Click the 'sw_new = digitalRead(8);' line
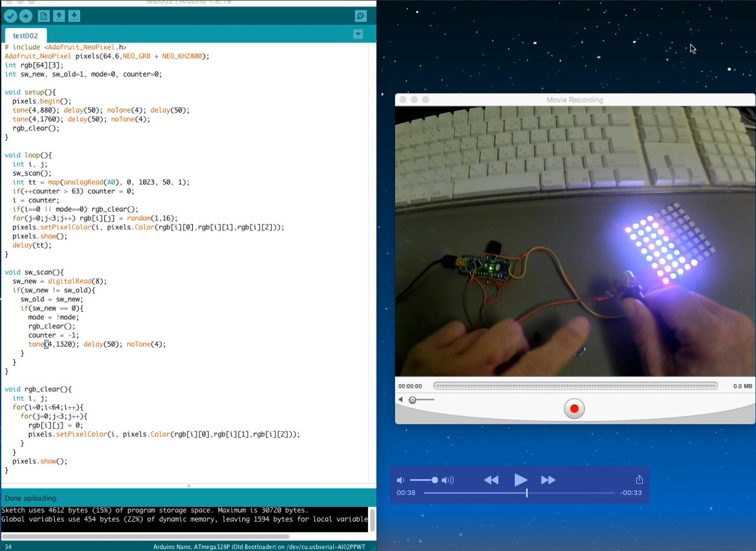756x551 pixels. pos(60,281)
